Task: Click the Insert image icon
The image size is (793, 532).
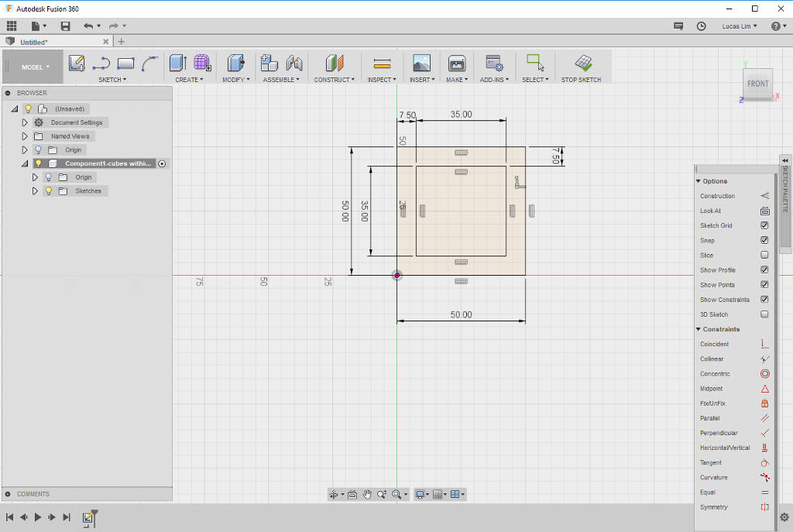Action: (421, 63)
